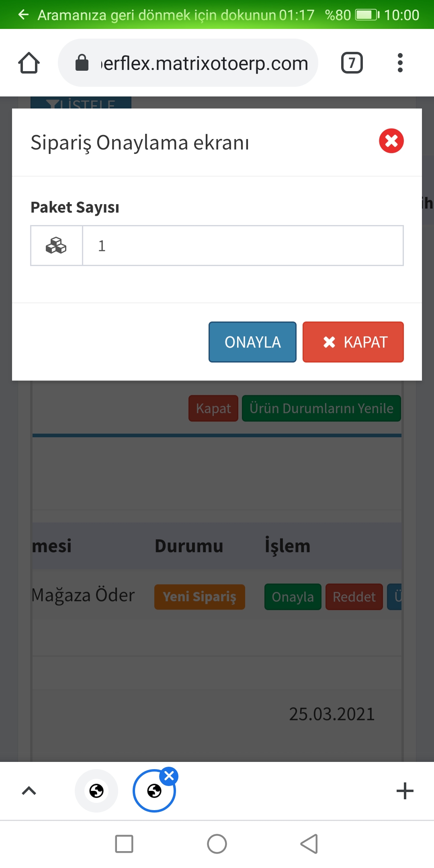434x868 pixels.
Task: Tap the package boxes icon
Action: coord(56,246)
